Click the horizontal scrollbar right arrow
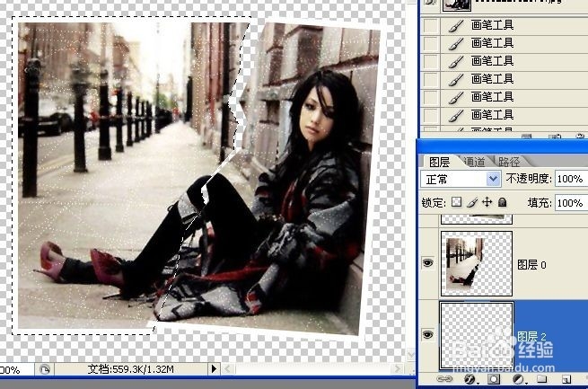 [398, 369]
